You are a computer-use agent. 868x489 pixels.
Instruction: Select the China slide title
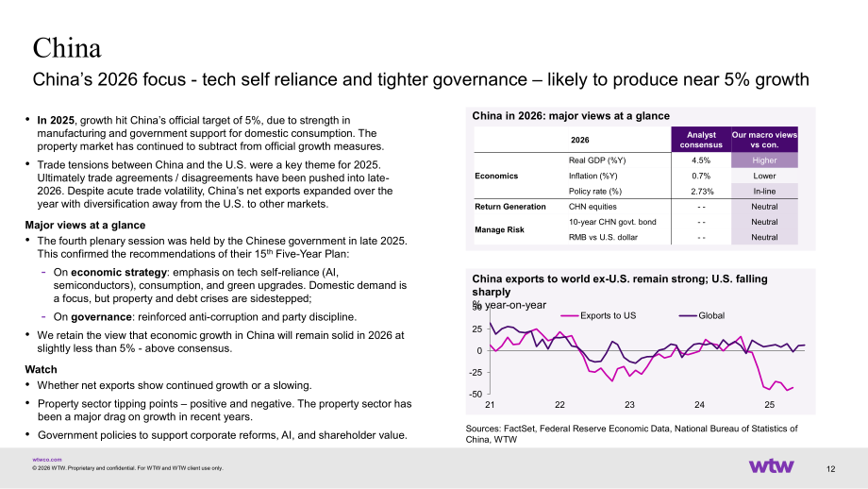click(x=67, y=47)
